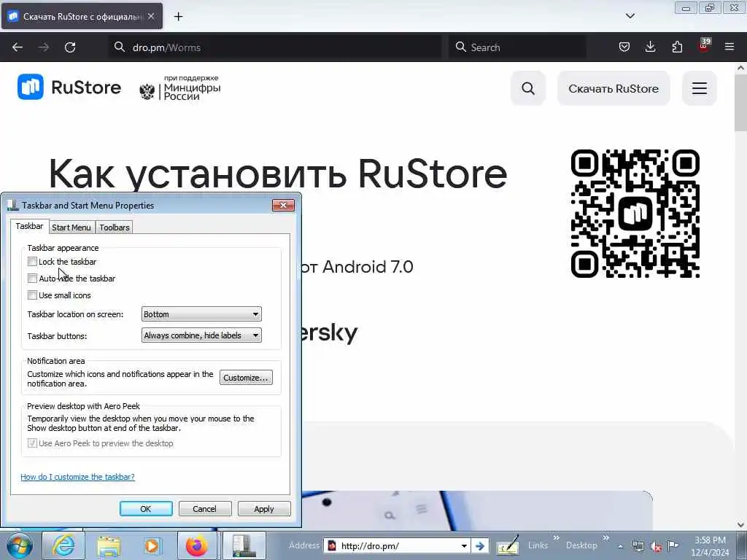Expand the Desktop toolbar chevron
747x560 pixels.
point(606,539)
